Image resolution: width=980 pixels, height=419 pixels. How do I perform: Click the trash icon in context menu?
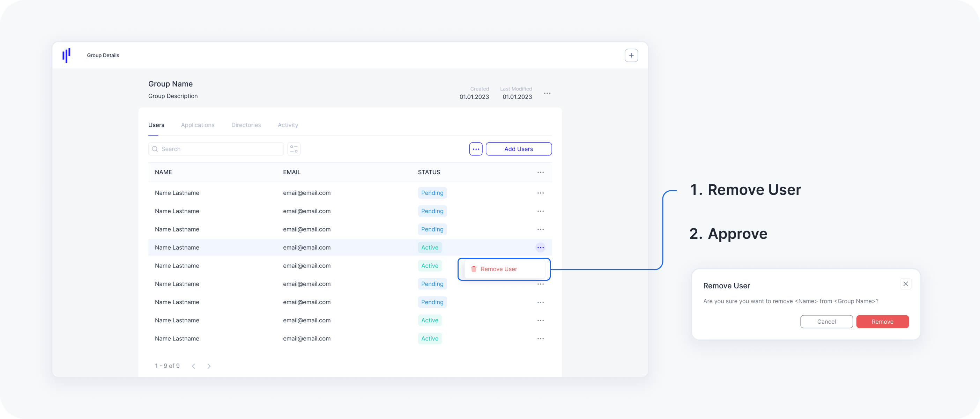pyautogui.click(x=474, y=269)
